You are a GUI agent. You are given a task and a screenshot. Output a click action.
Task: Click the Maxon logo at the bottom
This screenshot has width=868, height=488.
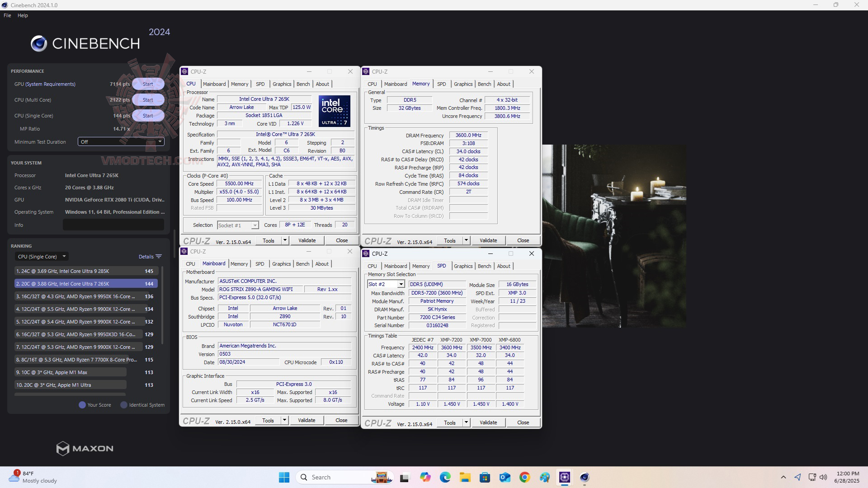coord(84,448)
